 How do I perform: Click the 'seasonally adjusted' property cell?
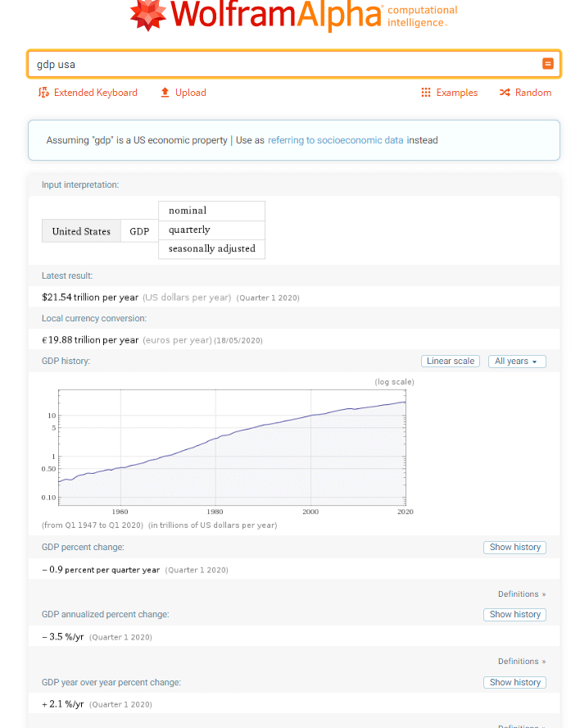(x=211, y=249)
